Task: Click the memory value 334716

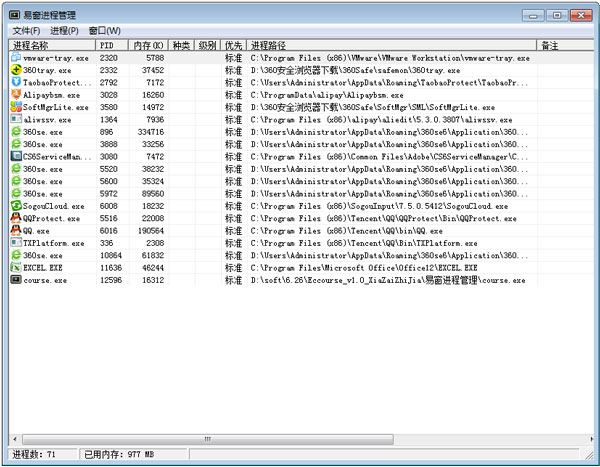Action: click(151, 132)
